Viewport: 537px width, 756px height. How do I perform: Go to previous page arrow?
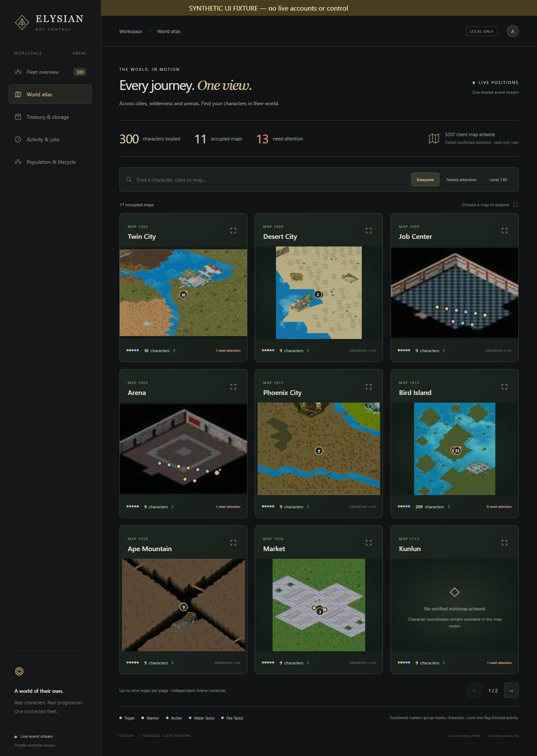(x=475, y=690)
